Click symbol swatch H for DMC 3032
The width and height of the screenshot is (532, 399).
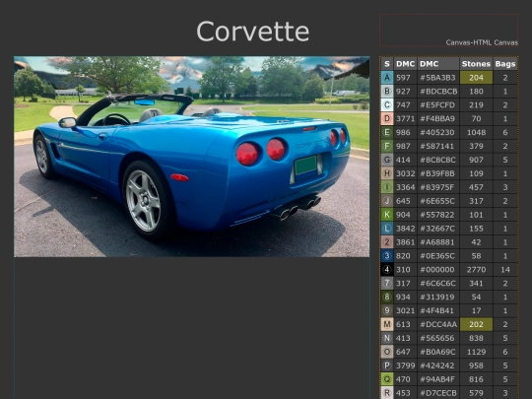click(x=387, y=173)
